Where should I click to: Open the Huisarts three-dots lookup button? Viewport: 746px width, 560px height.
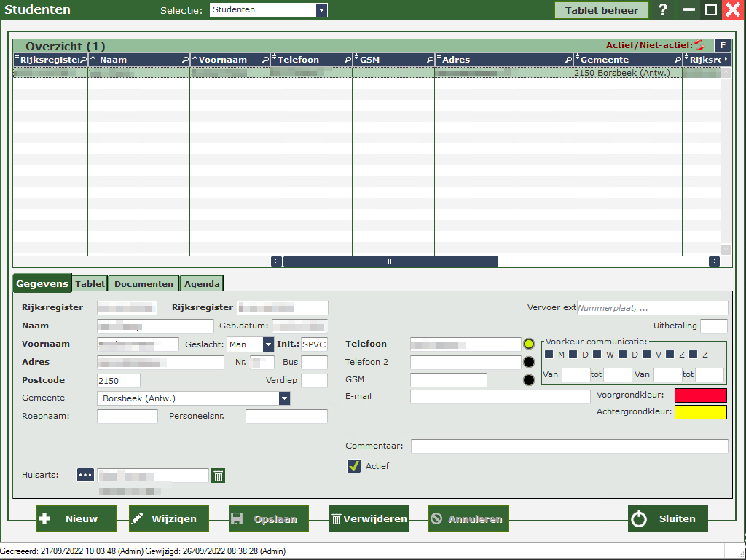[x=86, y=475]
